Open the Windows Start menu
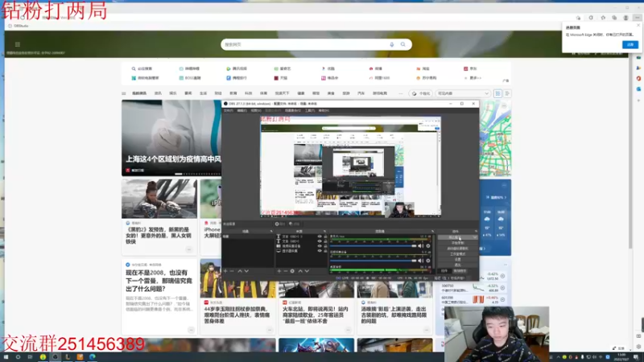The width and height of the screenshot is (644, 362). pyautogui.click(x=6, y=357)
